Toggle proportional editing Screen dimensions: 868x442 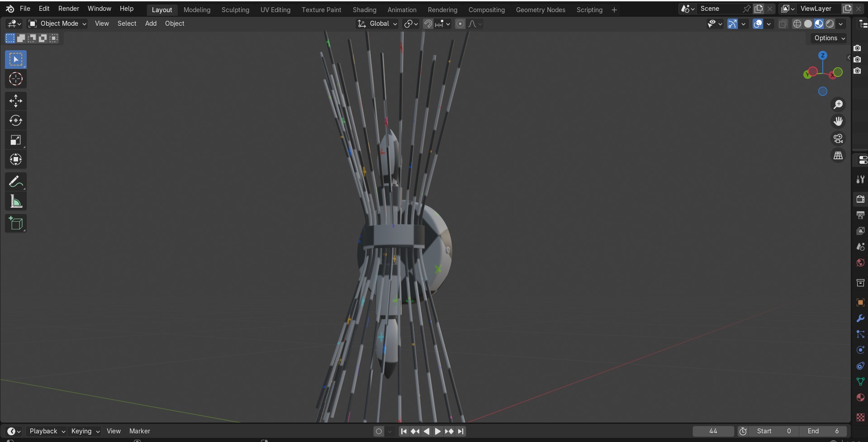(460, 24)
